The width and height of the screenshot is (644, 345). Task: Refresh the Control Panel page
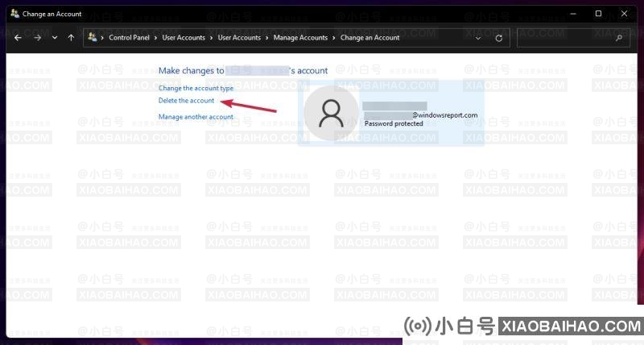coord(498,38)
